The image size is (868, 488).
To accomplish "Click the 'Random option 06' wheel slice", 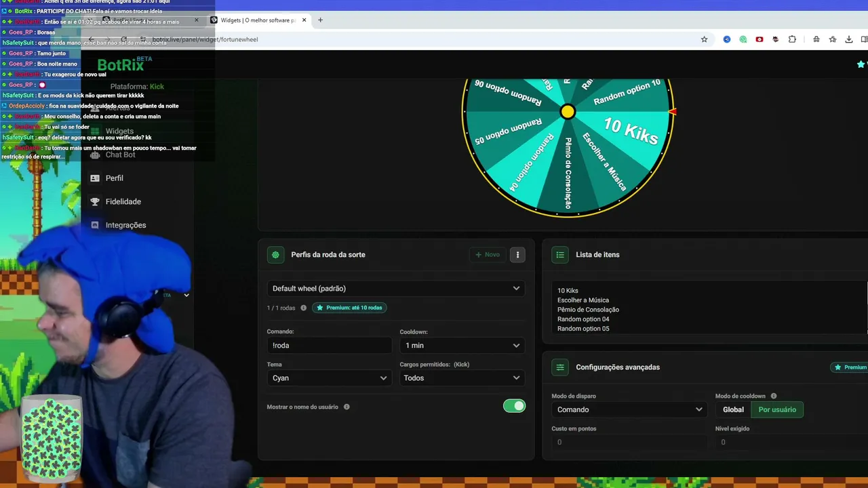I will (x=508, y=94).
